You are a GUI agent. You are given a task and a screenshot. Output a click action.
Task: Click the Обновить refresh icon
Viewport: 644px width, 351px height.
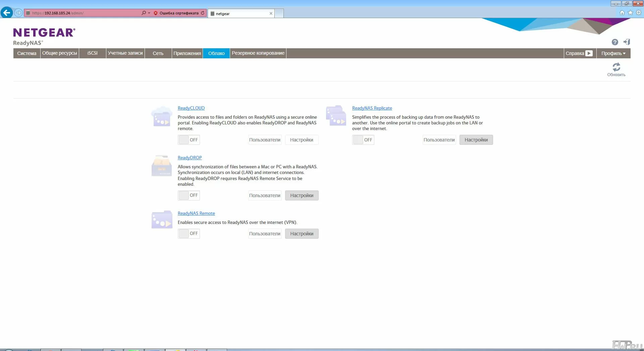pyautogui.click(x=616, y=67)
